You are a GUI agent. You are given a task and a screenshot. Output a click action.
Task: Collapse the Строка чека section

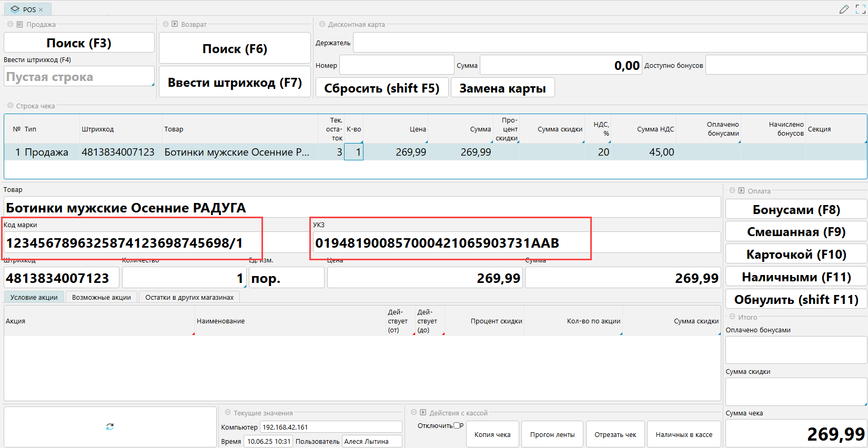tap(10, 106)
